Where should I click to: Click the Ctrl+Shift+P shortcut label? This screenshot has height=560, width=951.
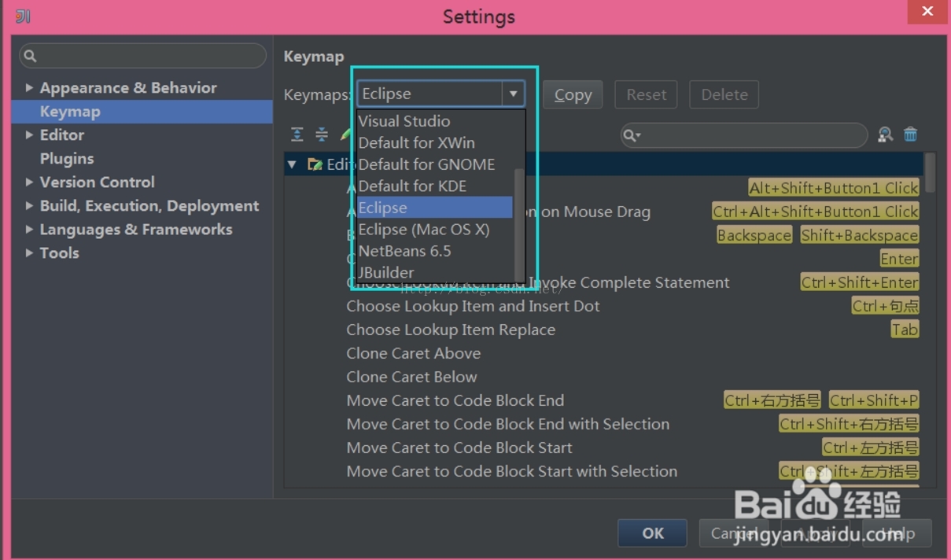click(874, 400)
